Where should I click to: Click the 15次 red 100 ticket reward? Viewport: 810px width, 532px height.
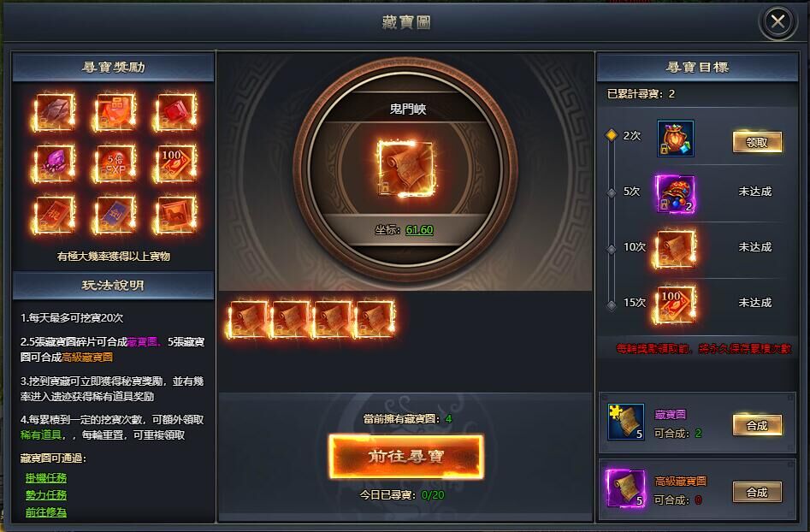[x=675, y=304]
